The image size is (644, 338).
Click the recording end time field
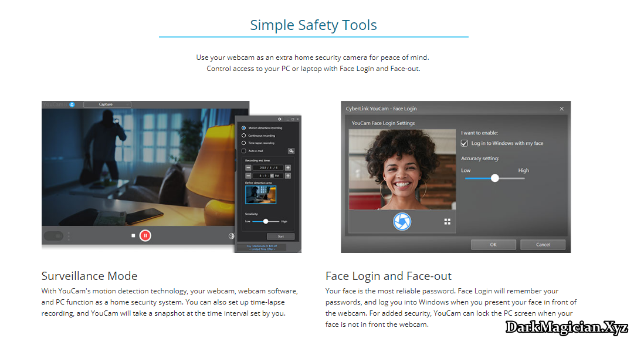(x=268, y=176)
